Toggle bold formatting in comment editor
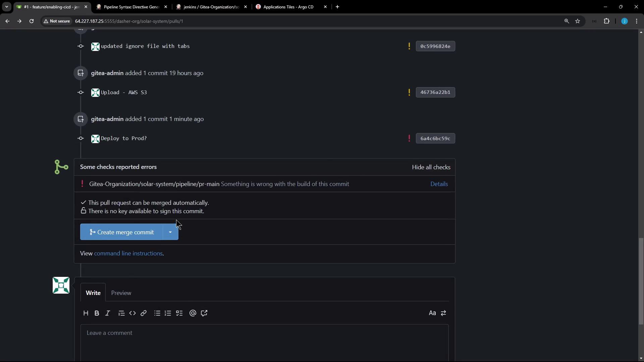Screen dimensions: 644x362 [x=97, y=313]
